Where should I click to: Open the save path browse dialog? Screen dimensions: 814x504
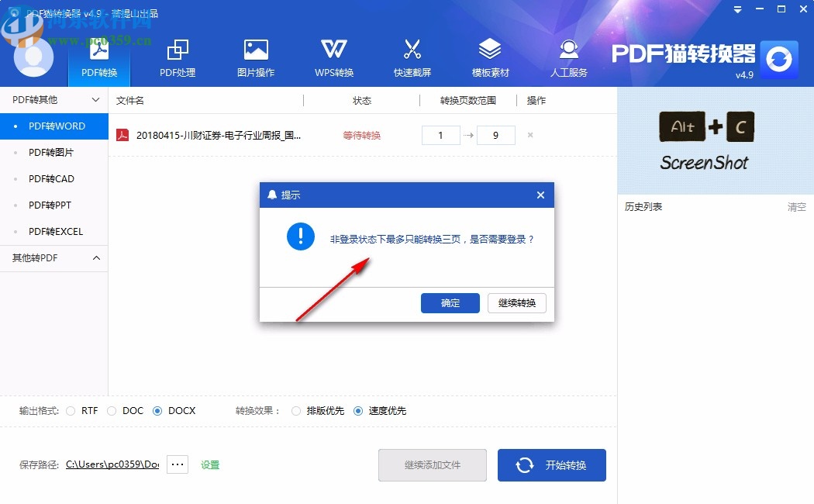[x=177, y=464]
